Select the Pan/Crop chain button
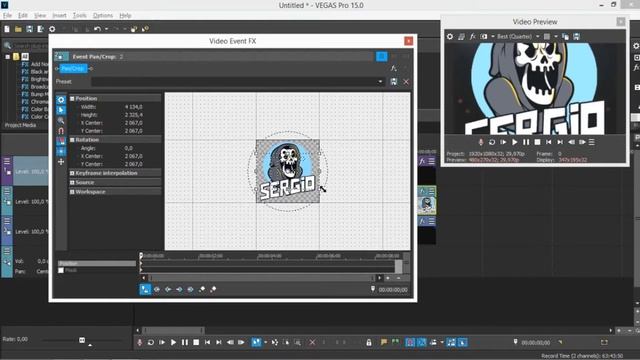 pos(73,69)
